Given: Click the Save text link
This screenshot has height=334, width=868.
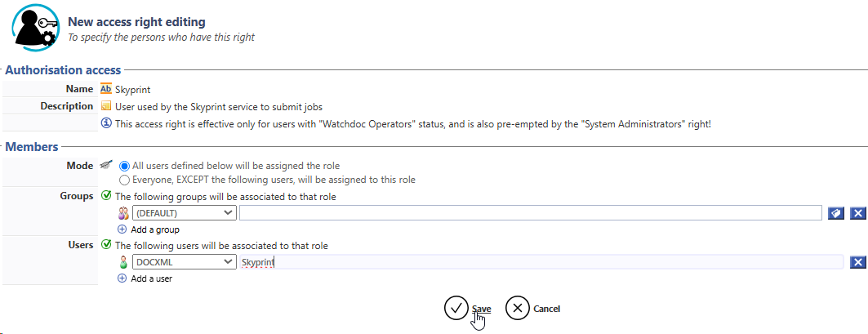Looking at the screenshot, I should (x=481, y=309).
